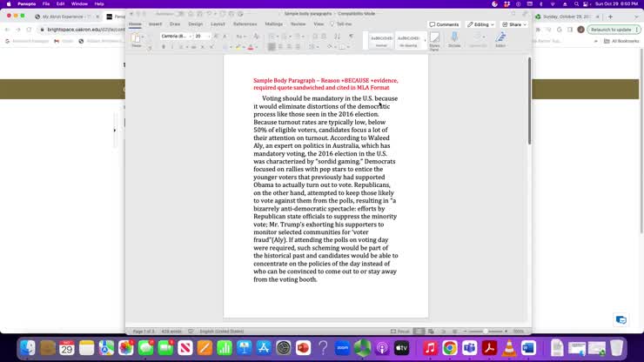
Task: Toggle Superscript formatting in Word ribbon
Action: 211,47
